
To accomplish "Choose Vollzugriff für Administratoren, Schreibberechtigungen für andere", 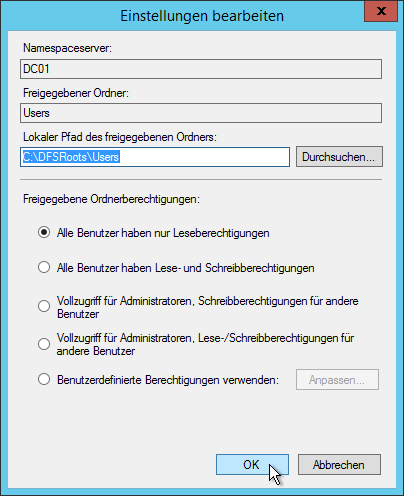I will [x=44, y=306].
